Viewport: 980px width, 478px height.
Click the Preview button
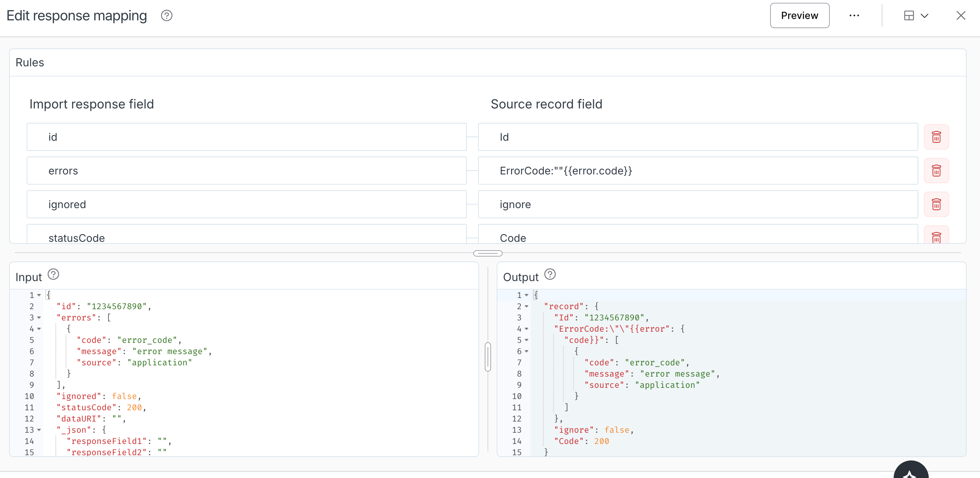click(x=799, y=15)
